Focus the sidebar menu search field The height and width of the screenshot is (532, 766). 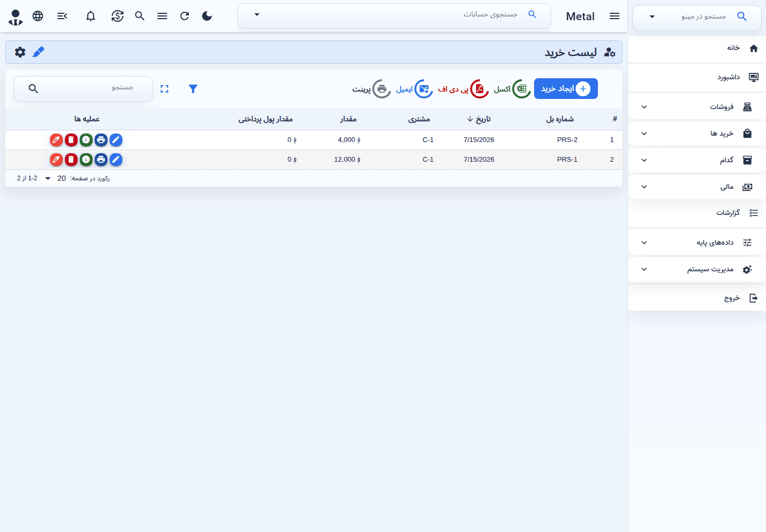697,17
